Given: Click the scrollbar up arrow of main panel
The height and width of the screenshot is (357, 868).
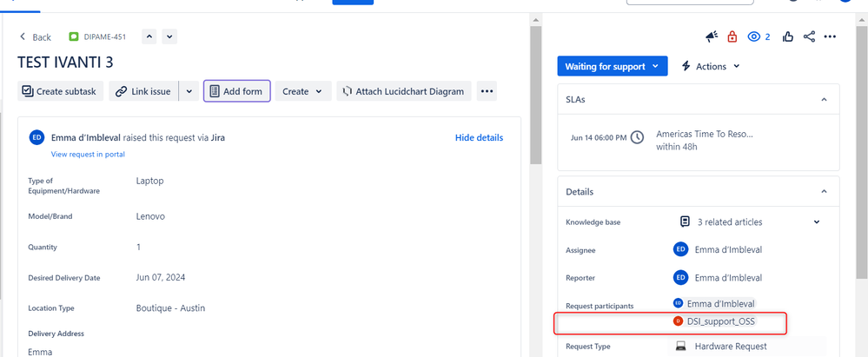Looking at the screenshot, I should coord(535,20).
